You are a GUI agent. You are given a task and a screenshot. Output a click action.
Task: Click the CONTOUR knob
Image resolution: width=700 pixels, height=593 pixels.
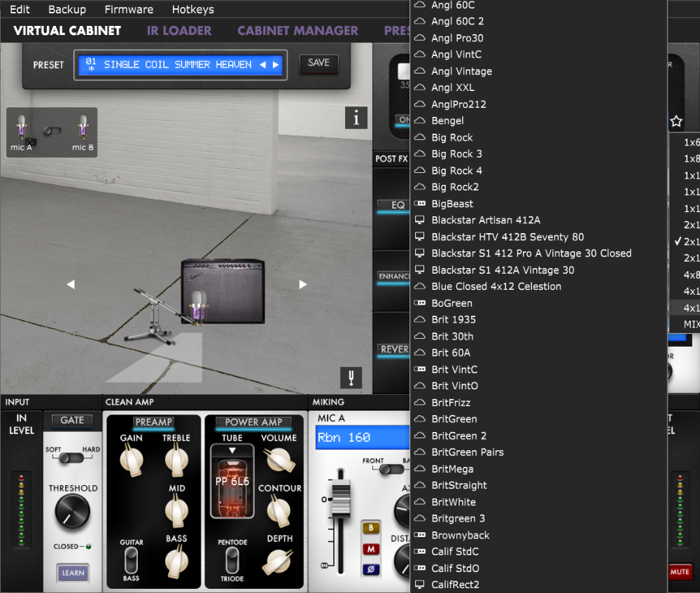[x=279, y=512]
